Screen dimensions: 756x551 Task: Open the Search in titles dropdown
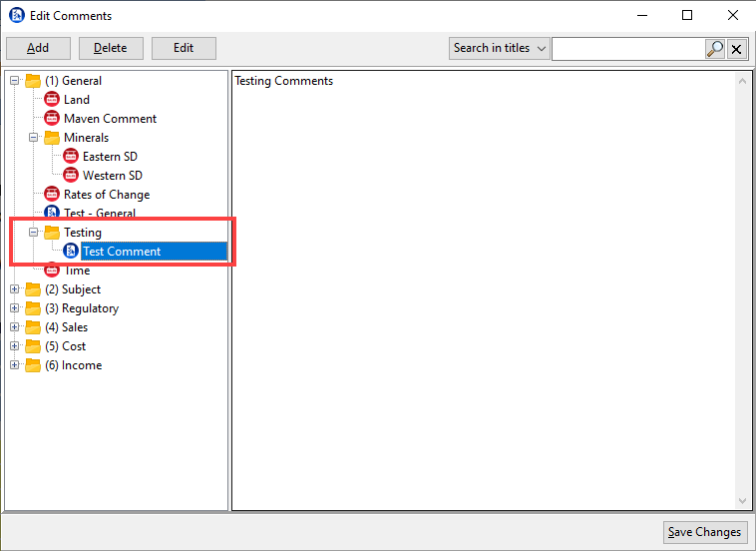499,48
